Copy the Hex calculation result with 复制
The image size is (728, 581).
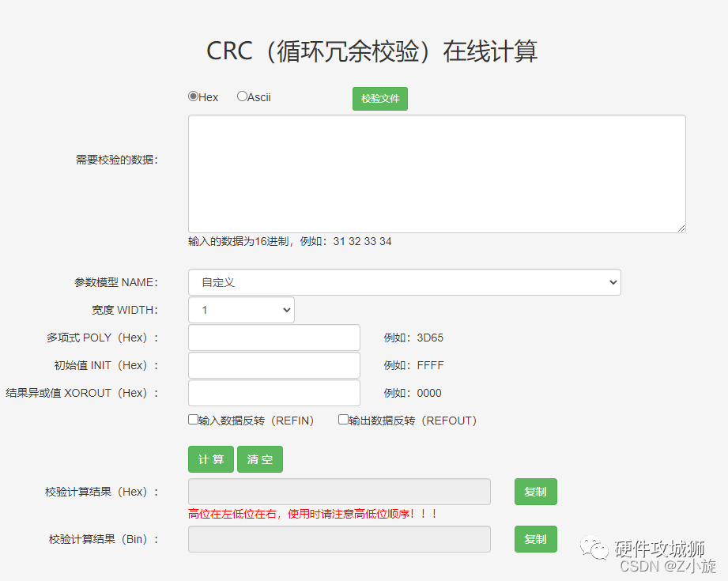[535, 491]
